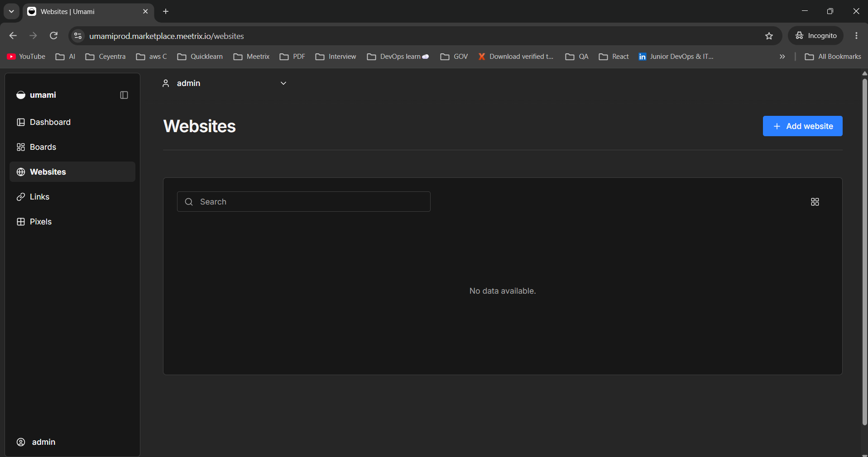Show more bookmarks chevron

(x=782, y=57)
